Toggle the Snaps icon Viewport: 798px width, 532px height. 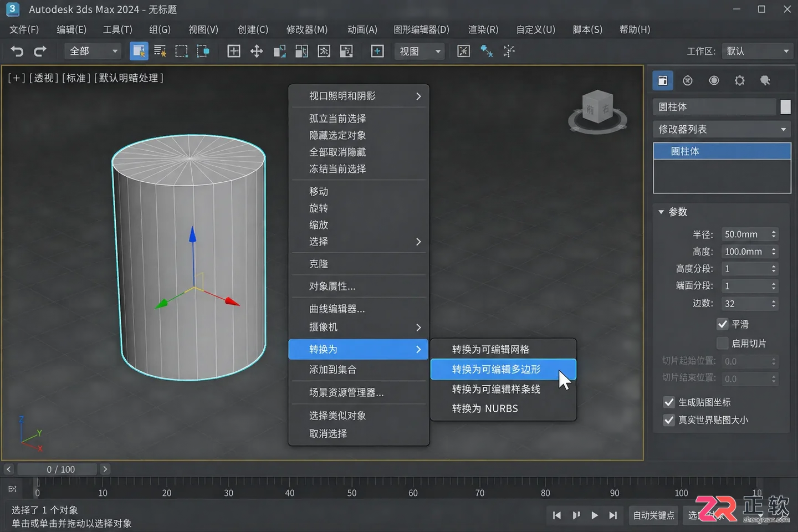pyautogui.click(x=487, y=52)
